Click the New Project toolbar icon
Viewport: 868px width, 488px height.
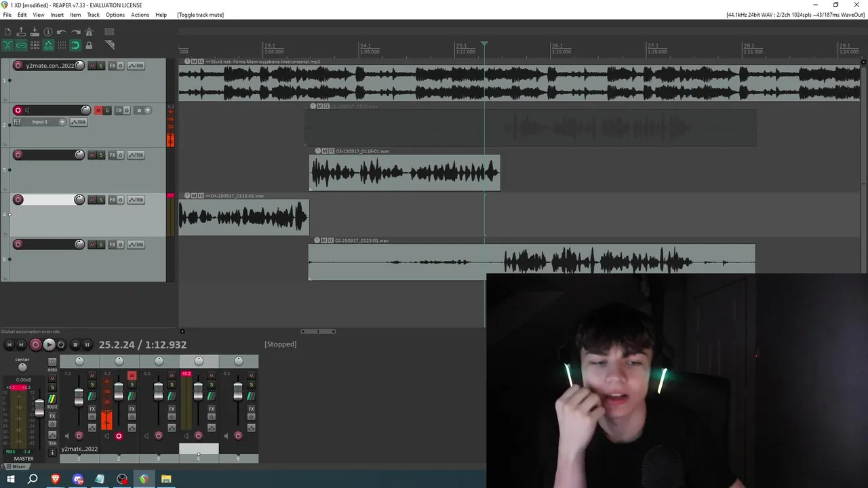tap(7, 32)
